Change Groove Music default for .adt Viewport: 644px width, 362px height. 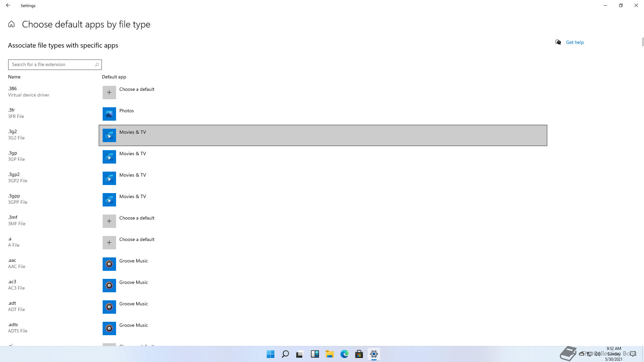coord(133,304)
